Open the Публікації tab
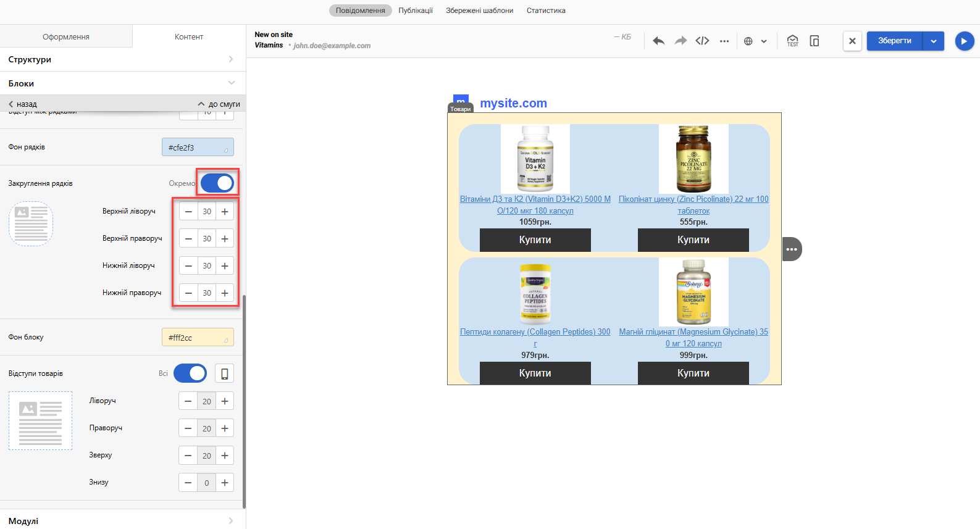Image resolution: width=980 pixels, height=529 pixels. [x=416, y=10]
